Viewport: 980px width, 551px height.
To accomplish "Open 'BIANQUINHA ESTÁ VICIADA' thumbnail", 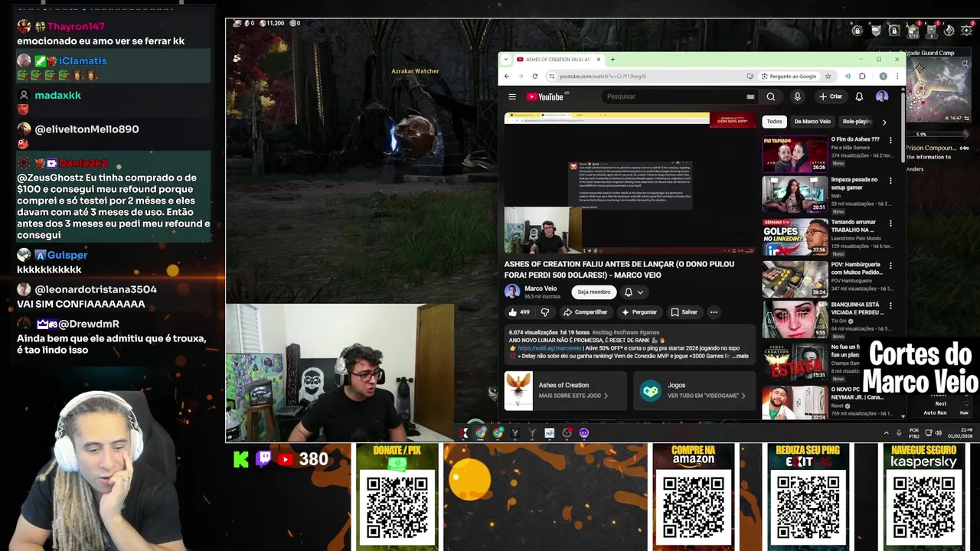I will [795, 319].
